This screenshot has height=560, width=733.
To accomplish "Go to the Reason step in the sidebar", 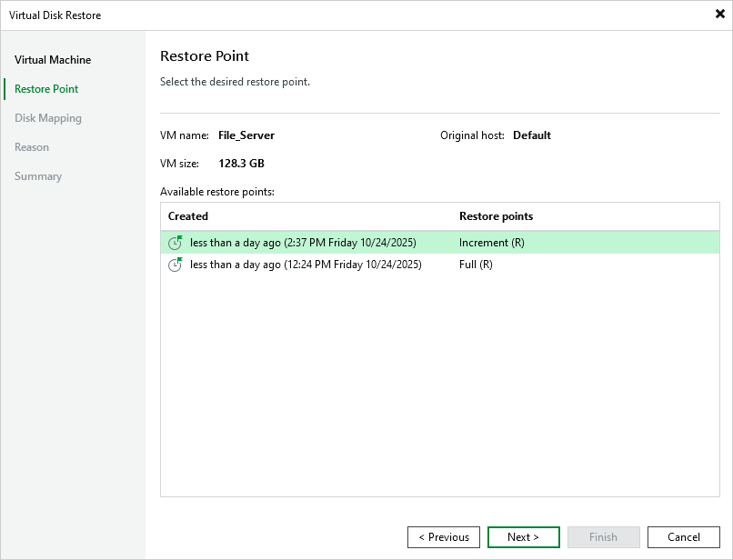I will click(32, 147).
